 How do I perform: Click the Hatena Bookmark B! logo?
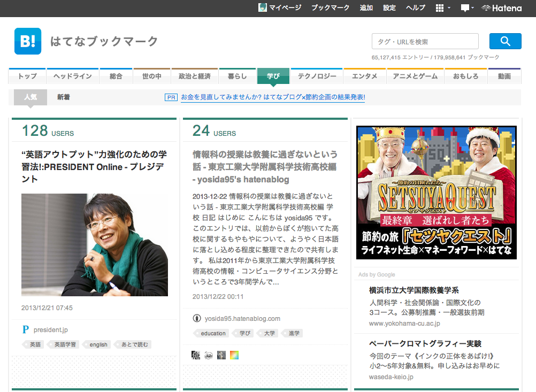(28, 41)
